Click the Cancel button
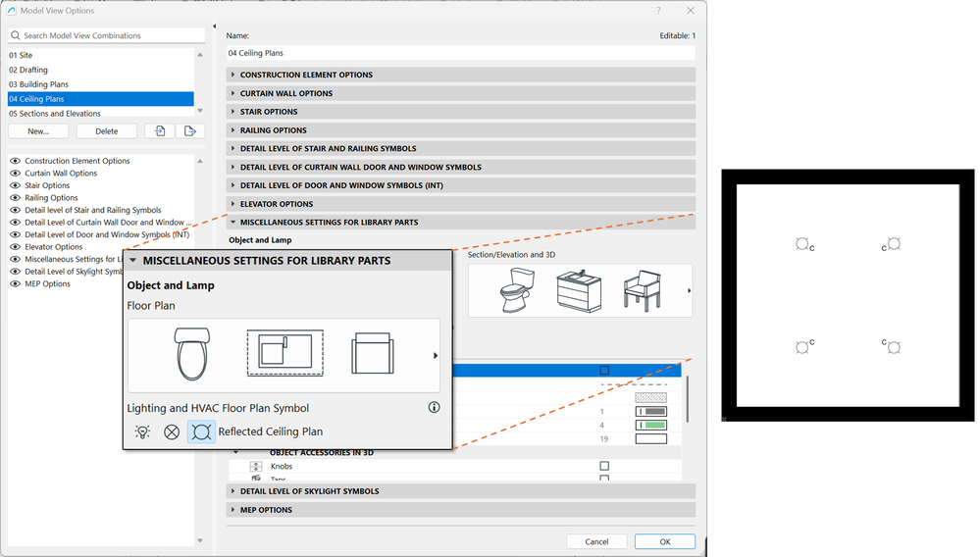The height and width of the screenshot is (557, 980). 596,541
